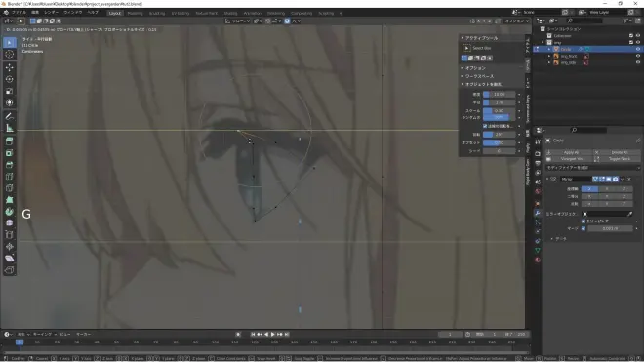Click the Delete All button
This screenshot has height=362, width=644.
(x=617, y=152)
